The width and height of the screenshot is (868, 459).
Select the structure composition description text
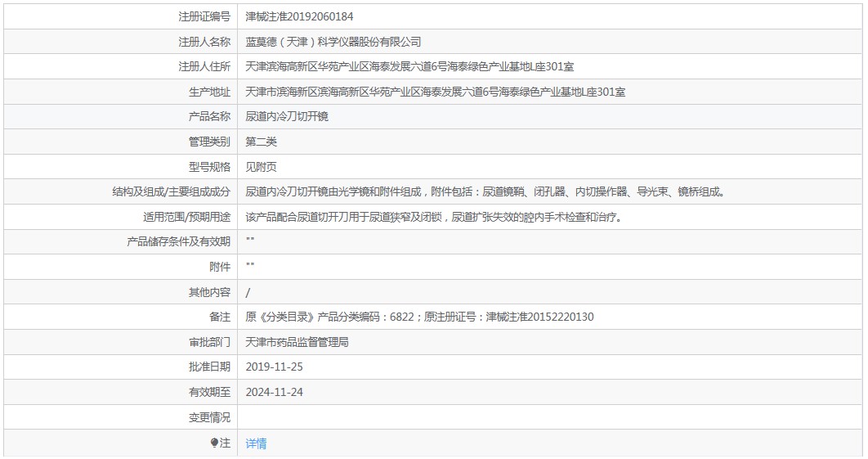click(x=485, y=191)
